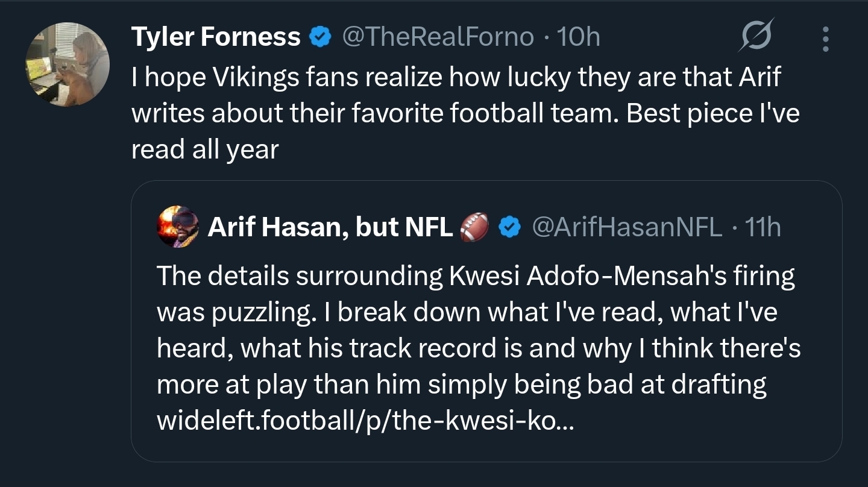Click "heard, what his track record" quoted line
This screenshot has height=487, width=868.
[479, 348]
